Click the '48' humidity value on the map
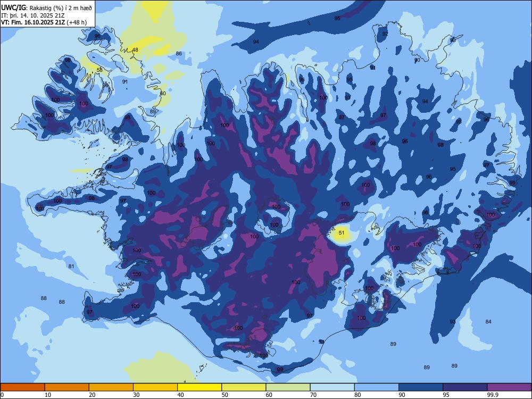The width and height of the screenshot is (532, 399). tap(135, 50)
